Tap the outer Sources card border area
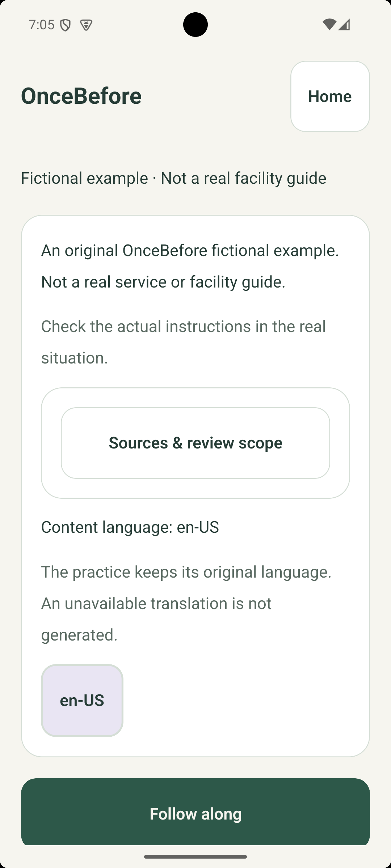391x868 pixels. click(x=195, y=397)
